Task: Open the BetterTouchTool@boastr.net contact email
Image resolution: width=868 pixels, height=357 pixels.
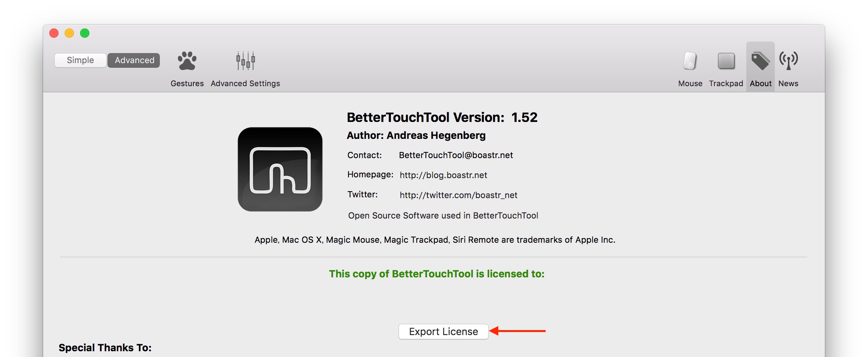Action: pyautogui.click(x=456, y=155)
